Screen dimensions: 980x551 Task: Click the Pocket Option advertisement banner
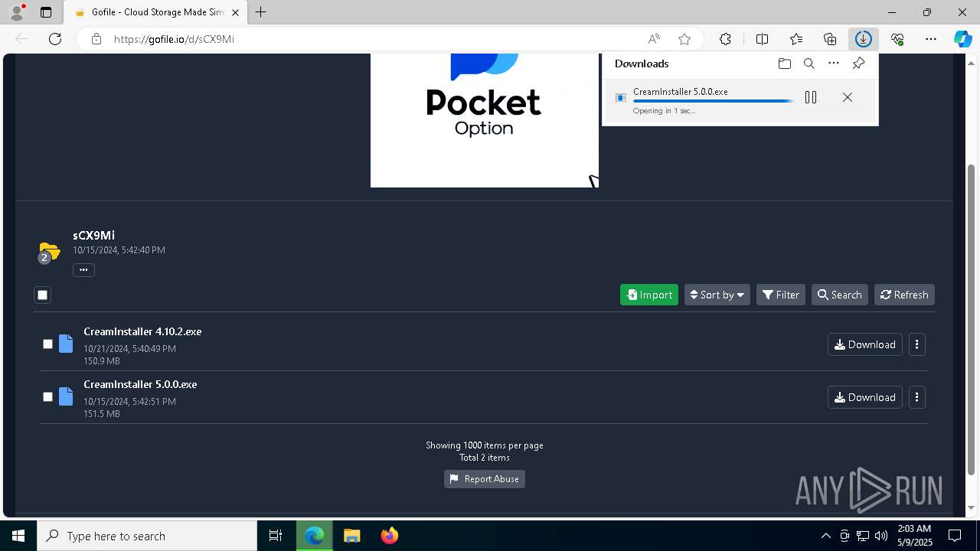[485, 120]
